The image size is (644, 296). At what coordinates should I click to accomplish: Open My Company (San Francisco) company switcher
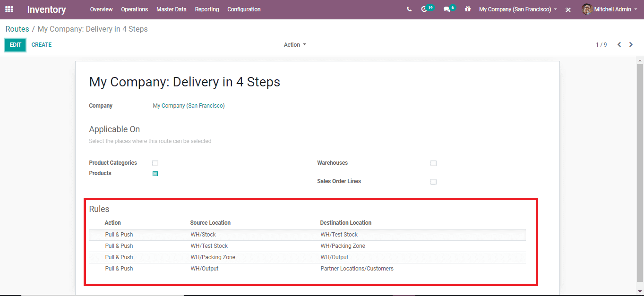click(518, 9)
